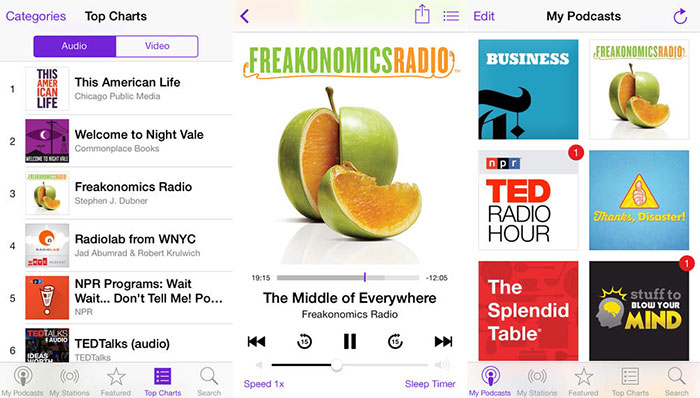The height and width of the screenshot is (398, 700).
Task: Skip forward 15 seconds
Action: tap(395, 341)
